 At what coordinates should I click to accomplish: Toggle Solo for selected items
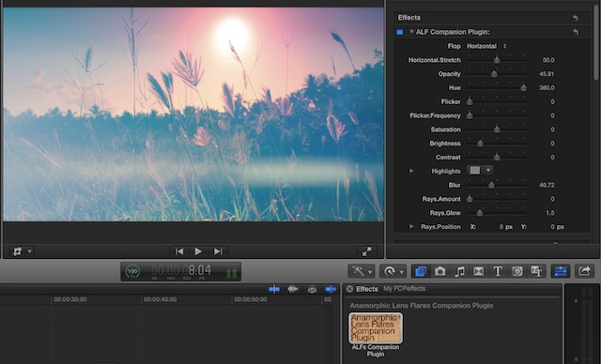[x=312, y=290]
